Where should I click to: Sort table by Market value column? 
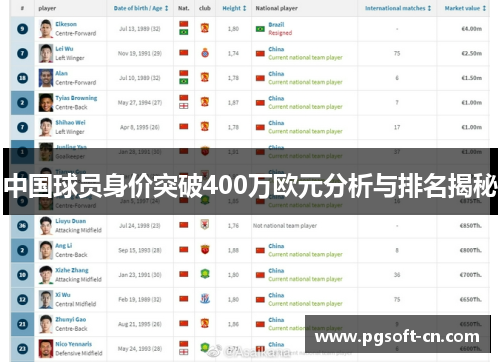(465, 8)
